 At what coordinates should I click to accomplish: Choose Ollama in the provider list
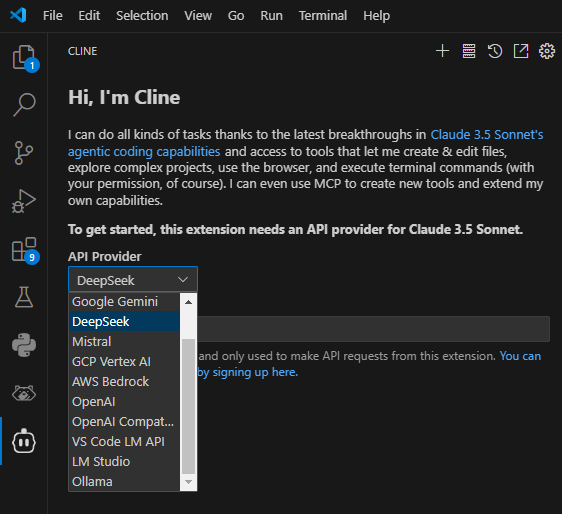pos(124,481)
